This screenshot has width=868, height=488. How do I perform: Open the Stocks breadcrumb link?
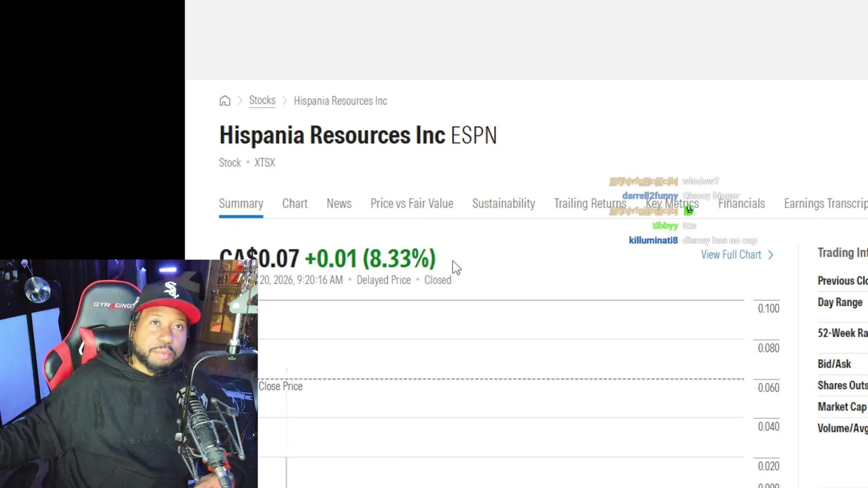(x=262, y=100)
